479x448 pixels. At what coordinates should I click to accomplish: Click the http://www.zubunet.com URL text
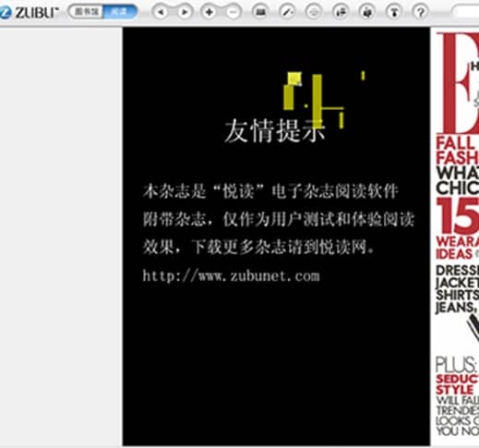coord(231,276)
